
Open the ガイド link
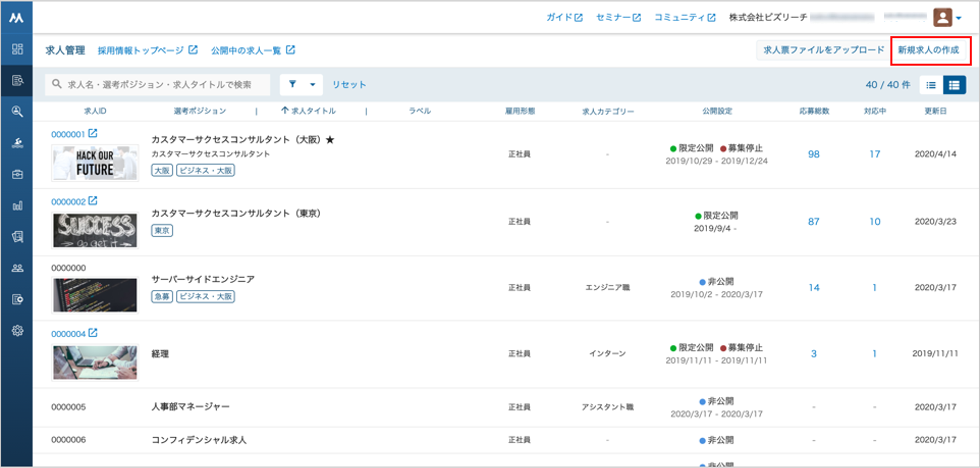pos(564,18)
